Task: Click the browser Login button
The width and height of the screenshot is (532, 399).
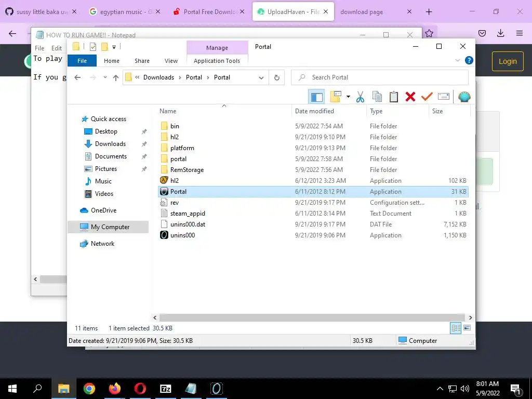Action: point(508,61)
